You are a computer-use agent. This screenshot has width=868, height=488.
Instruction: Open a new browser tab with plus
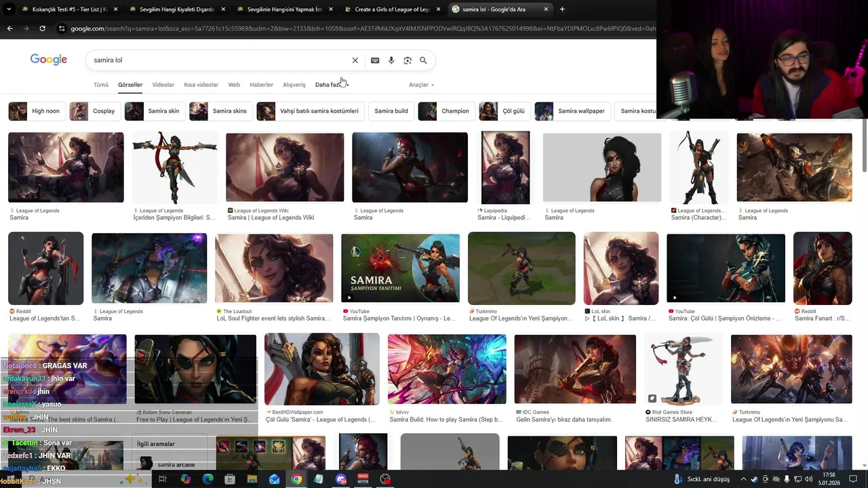(562, 9)
